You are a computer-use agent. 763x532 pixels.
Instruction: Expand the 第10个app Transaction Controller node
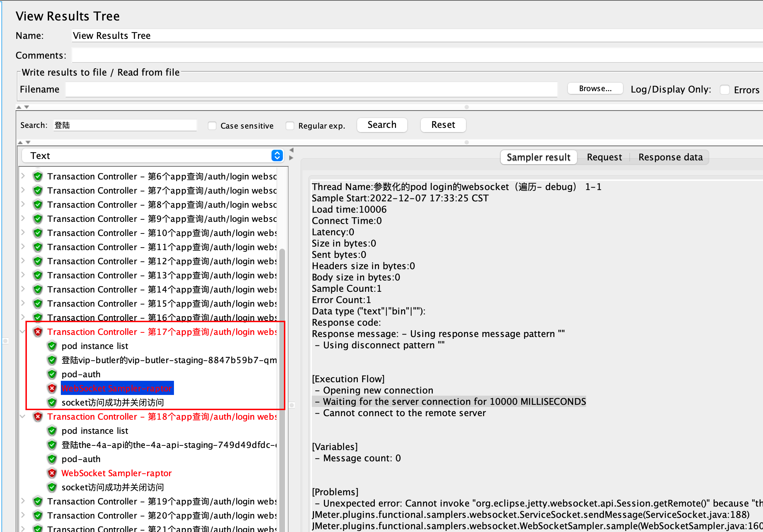click(x=23, y=233)
